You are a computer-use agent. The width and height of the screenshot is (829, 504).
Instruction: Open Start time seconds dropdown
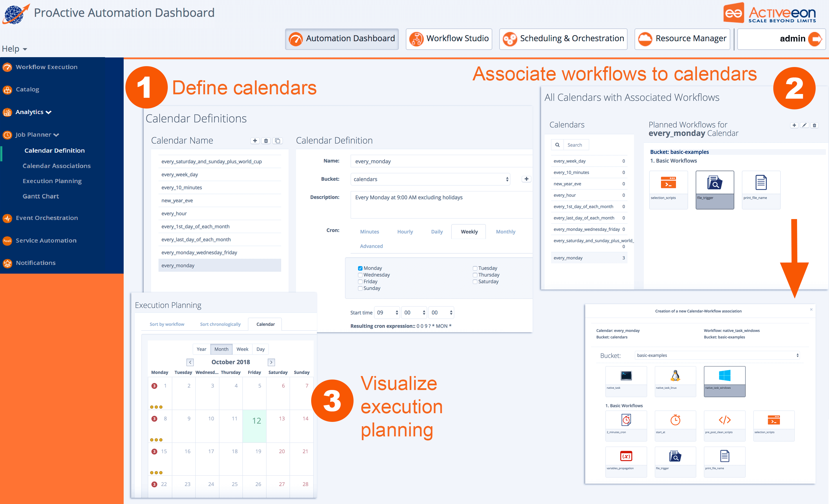[441, 313]
